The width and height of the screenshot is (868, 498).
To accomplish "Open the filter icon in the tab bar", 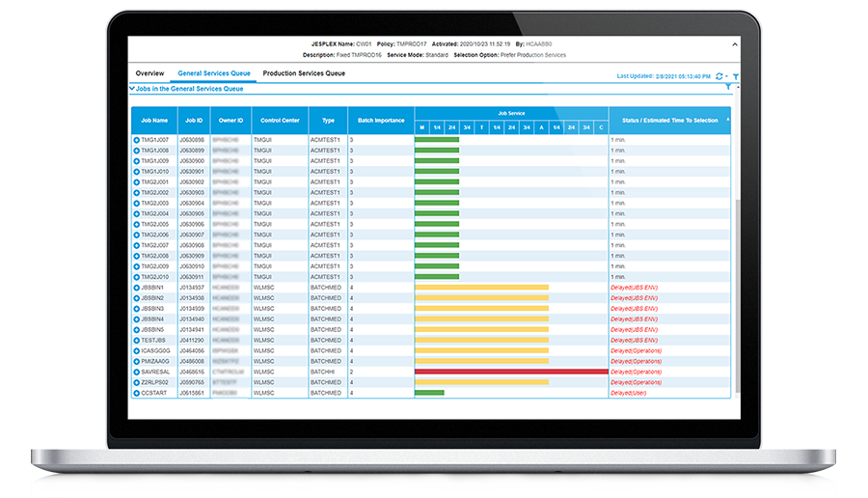I will (736, 75).
